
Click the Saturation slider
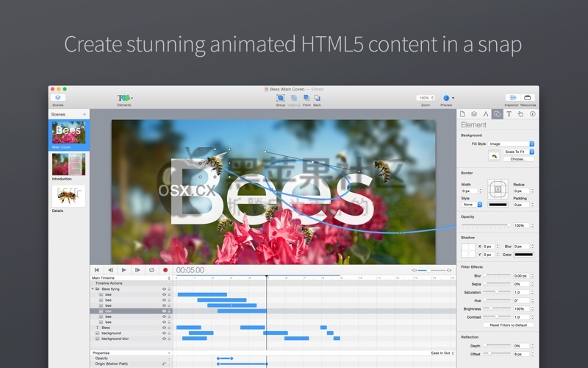497,292
